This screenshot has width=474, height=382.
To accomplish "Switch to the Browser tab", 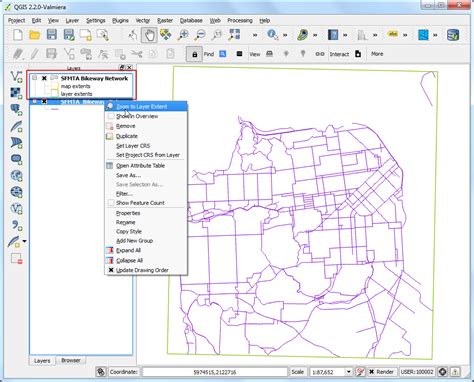I will 71,360.
